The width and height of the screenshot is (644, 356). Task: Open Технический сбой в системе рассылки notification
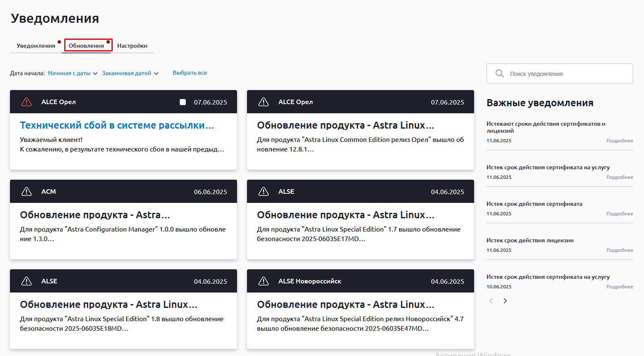(x=117, y=125)
